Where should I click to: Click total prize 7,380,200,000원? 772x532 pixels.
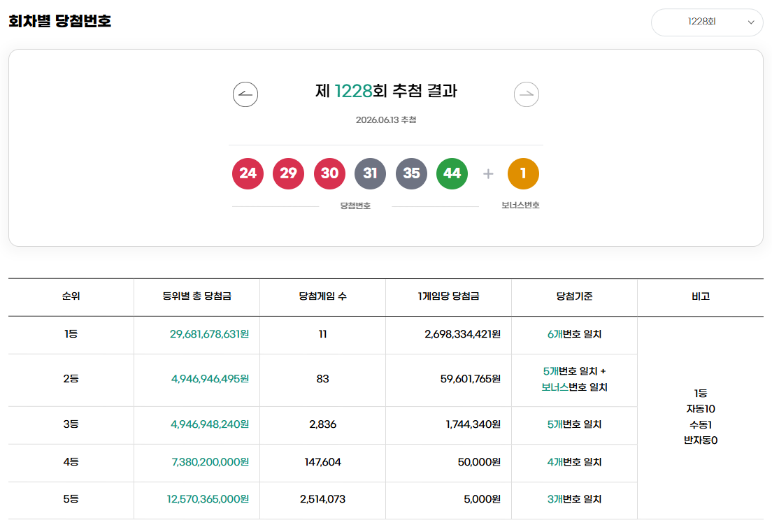tap(210, 462)
